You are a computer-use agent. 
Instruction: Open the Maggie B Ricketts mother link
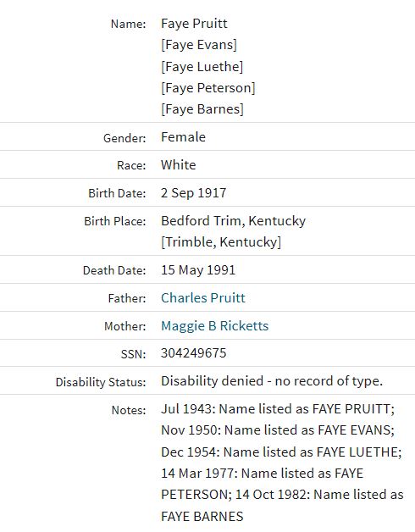point(215,325)
